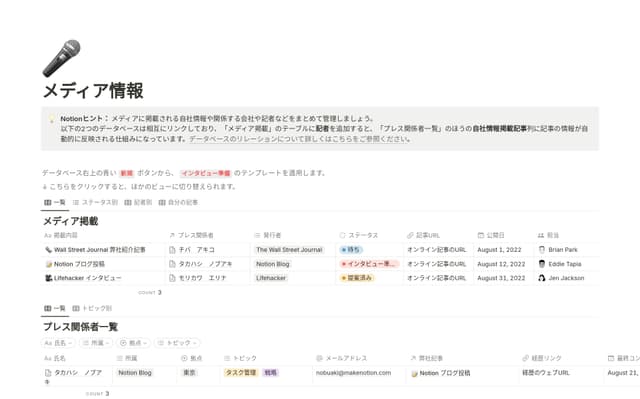Click Notion Blog tag in 所属 column
This screenshot has height=399, width=640.
[x=135, y=372]
